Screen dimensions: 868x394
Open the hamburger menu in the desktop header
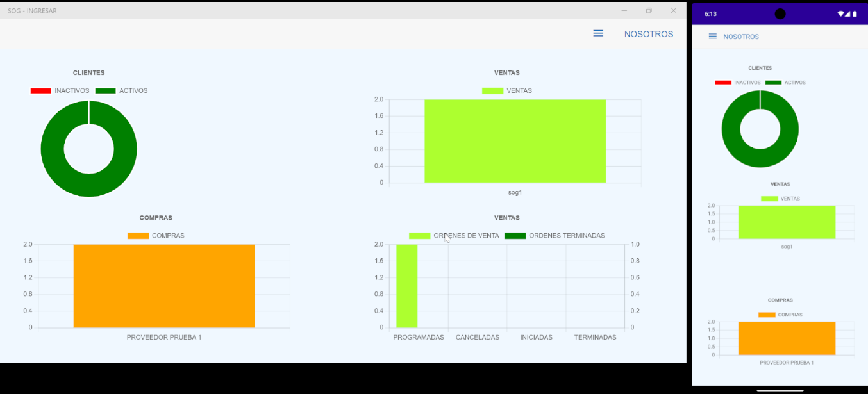[597, 33]
